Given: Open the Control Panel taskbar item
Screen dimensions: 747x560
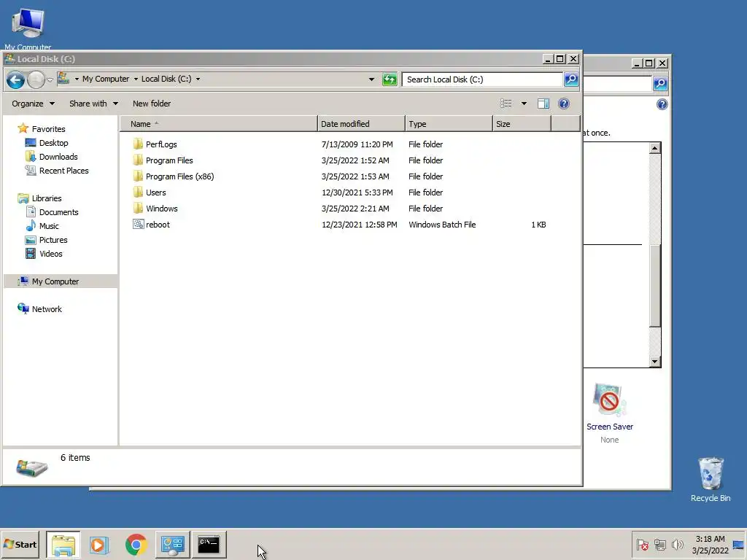Looking at the screenshot, I should [172, 544].
